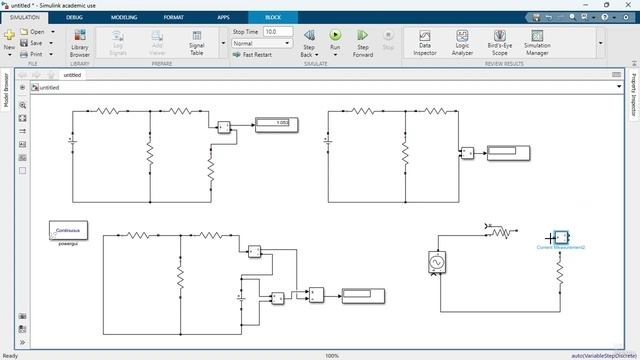640x360 pixels.
Task: Expand the Open dropdown arrow
Action: 53,32
